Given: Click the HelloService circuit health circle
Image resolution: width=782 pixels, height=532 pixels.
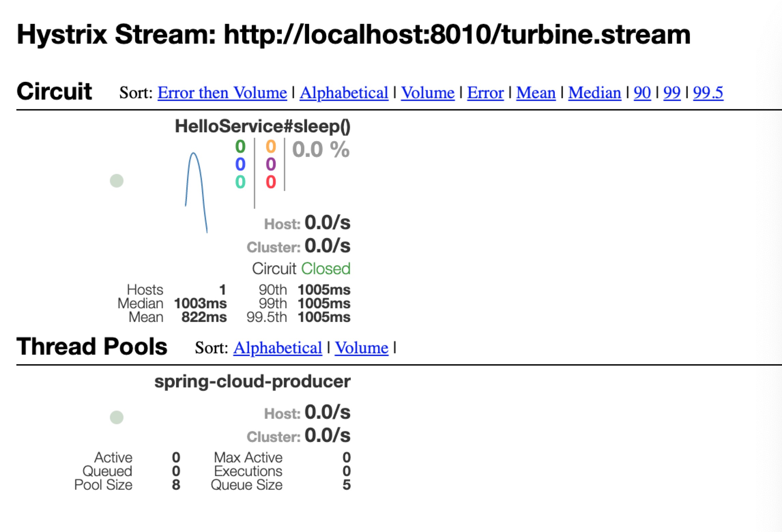Looking at the screenshot, I should [117, 181].
